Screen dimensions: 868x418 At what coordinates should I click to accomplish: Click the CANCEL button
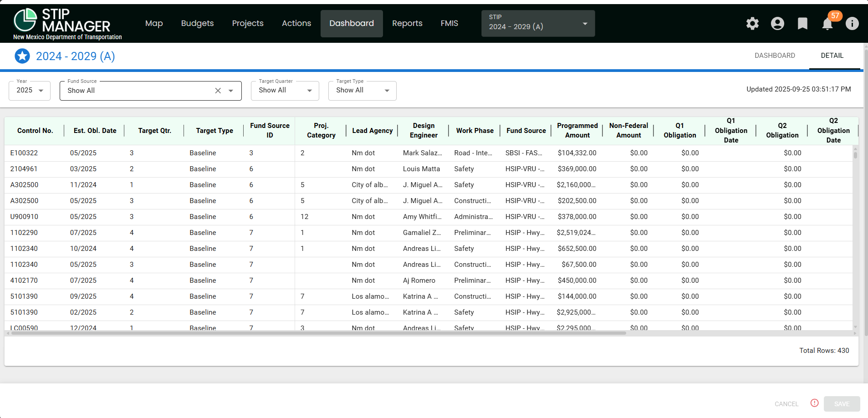tap(786, 404)
